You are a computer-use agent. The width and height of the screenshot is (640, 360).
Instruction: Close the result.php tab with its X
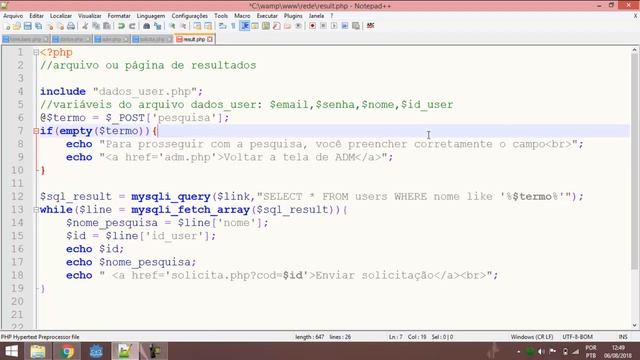click(x=210, y=39)
